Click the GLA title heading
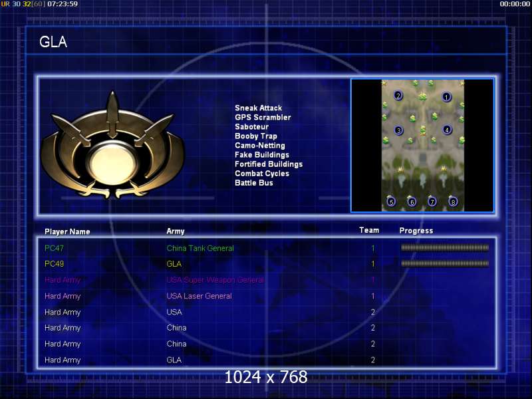The height and width of the screenshot is (399, 532). click(53, 42)
